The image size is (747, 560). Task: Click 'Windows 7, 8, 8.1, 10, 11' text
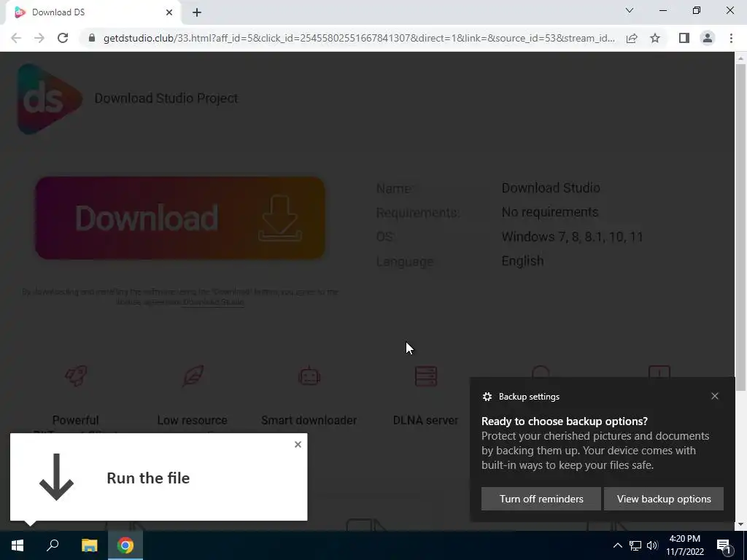click(572, 237)
